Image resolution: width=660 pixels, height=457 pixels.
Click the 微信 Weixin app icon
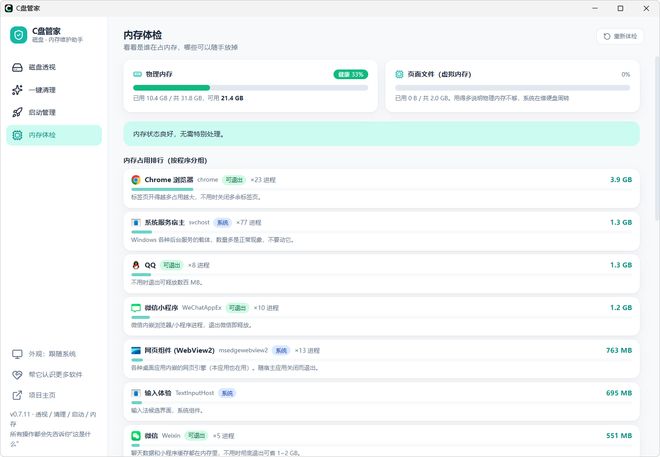tap(136, 436)
